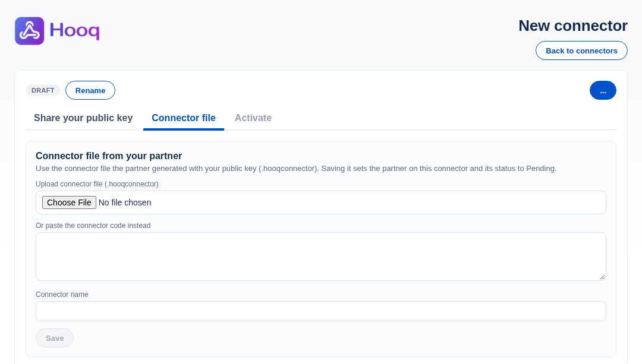This screenshot has width=642, height=364.
Task: Click the Hooq logo icon
Action: pos(30,31)
